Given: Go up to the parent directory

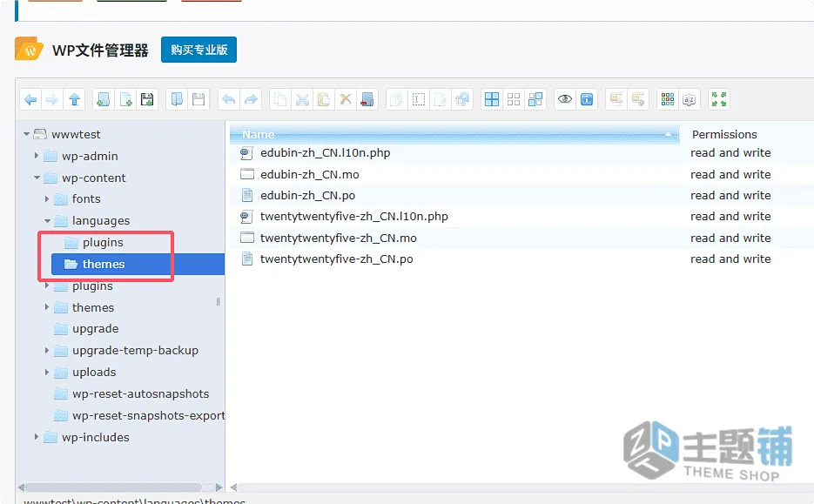Looking at the screenshot, I should (x=74, y=99).
